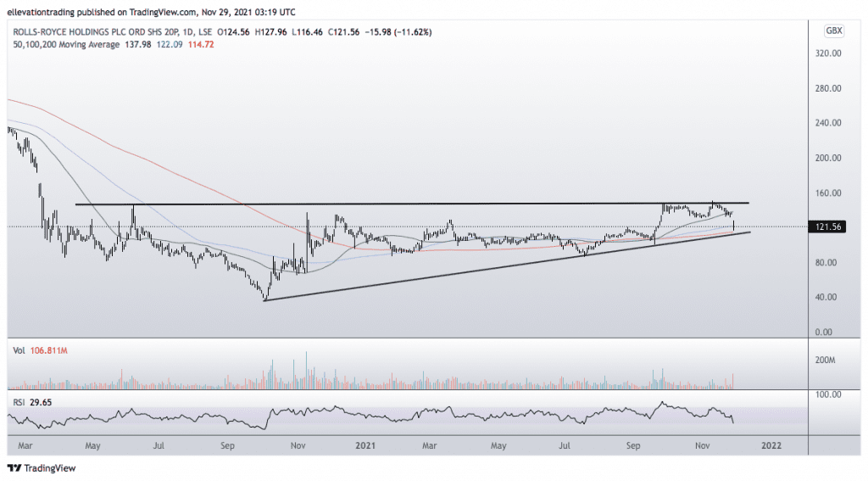Click the 0.00 price axis label

[824, 332]
